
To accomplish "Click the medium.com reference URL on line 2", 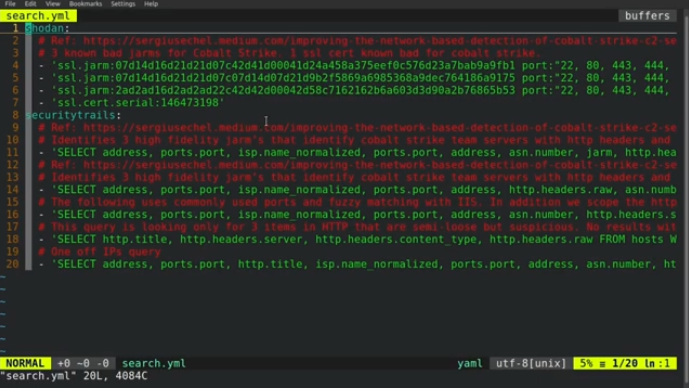I will (x=380, y=41).
